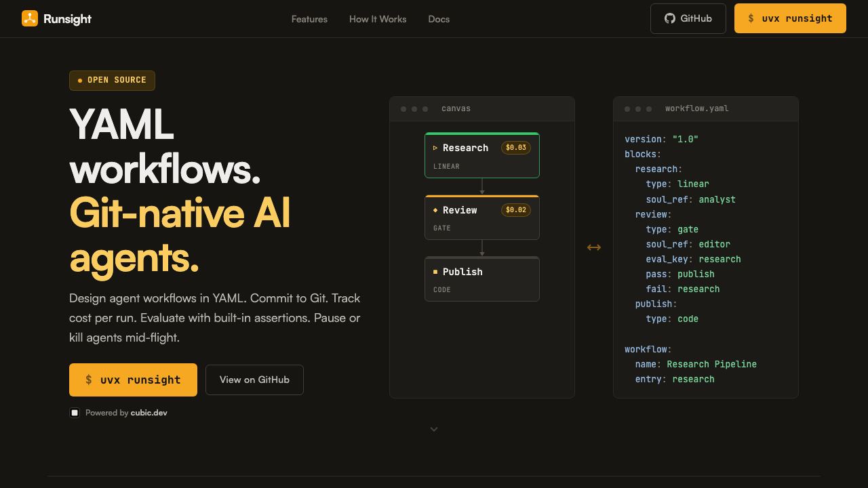The image size is (868, 488).
Task: Go to How It Works section
Action: [378, 19]
